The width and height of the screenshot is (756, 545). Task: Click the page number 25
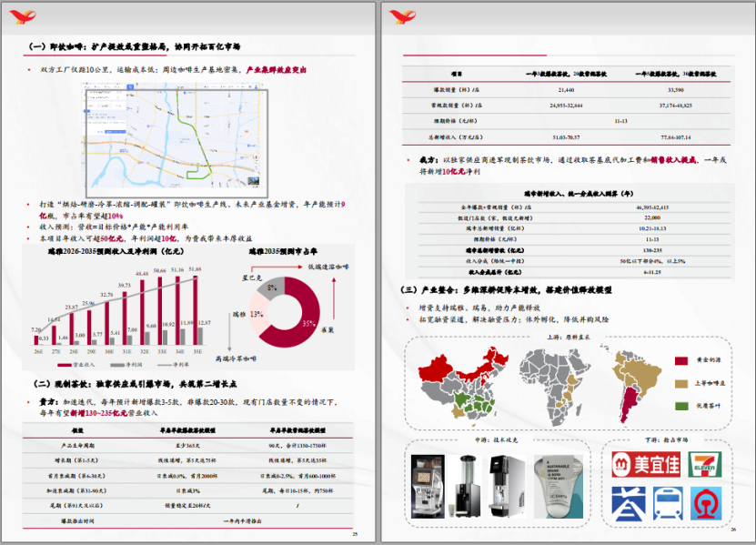click(356, 534)
